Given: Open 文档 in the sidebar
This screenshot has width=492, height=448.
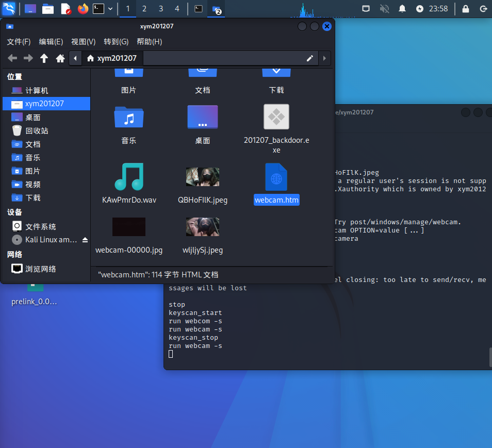Looking at the screenshot, I should (46, 144).
